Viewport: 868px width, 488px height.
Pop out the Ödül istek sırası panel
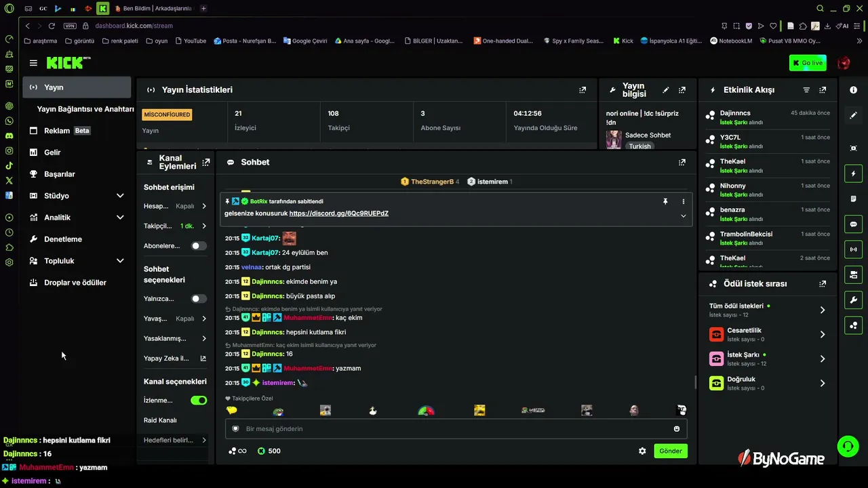point(823,284)
